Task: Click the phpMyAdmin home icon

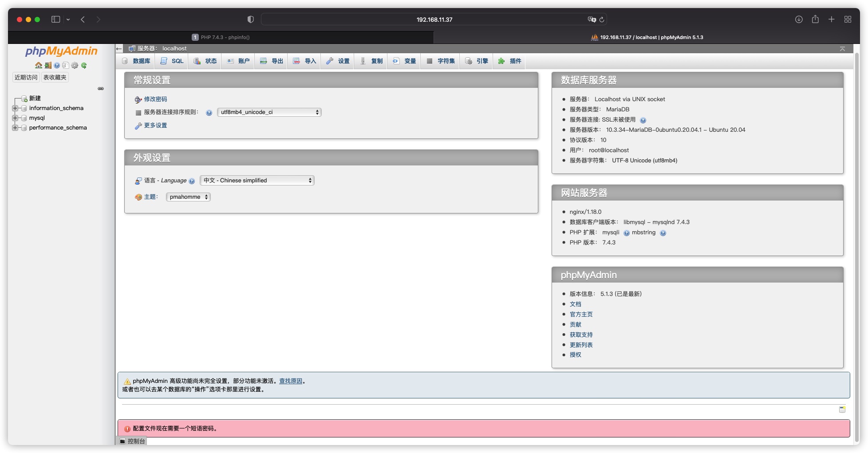Action: coord(38,65)
